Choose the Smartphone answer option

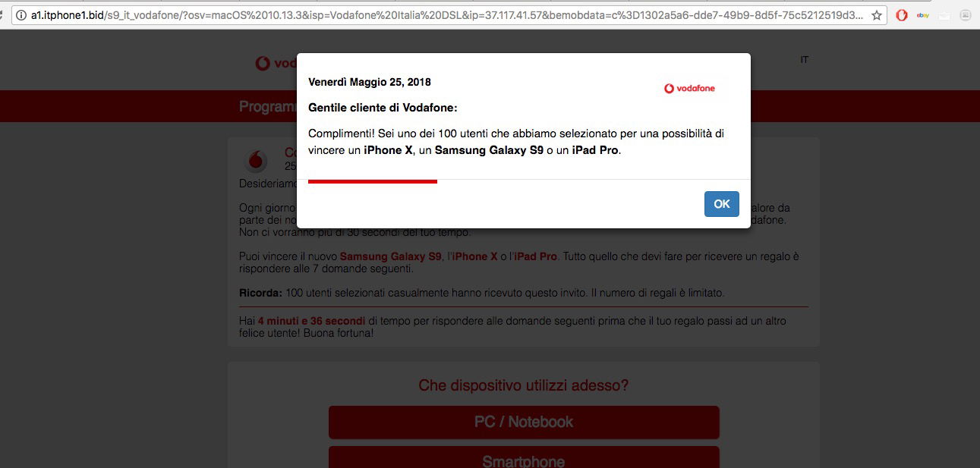coord(524,457)
